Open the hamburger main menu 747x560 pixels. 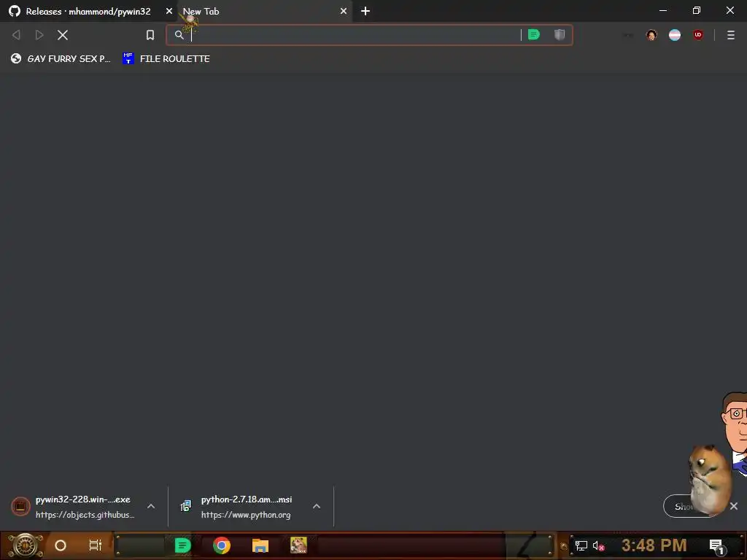pos(731,35)
